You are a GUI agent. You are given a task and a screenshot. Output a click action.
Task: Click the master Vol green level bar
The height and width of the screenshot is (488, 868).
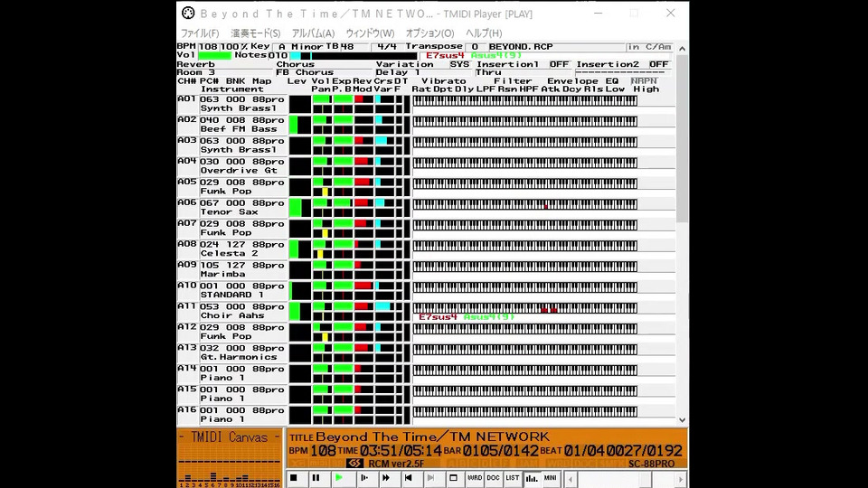[x=214, y=55]
